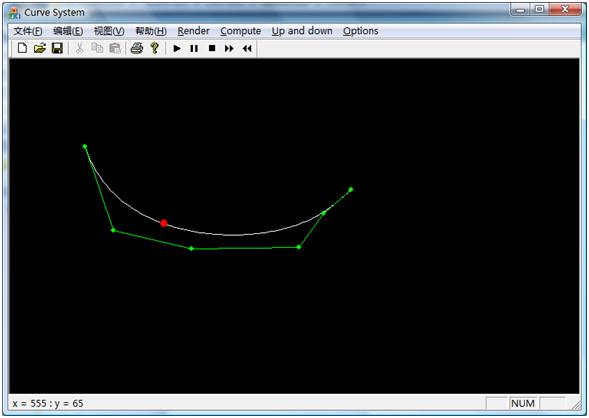Image resolution: width=589 pixels, height=418 pixels.
Task: Open the 文件(F) menu
Action: pos(28,31)
